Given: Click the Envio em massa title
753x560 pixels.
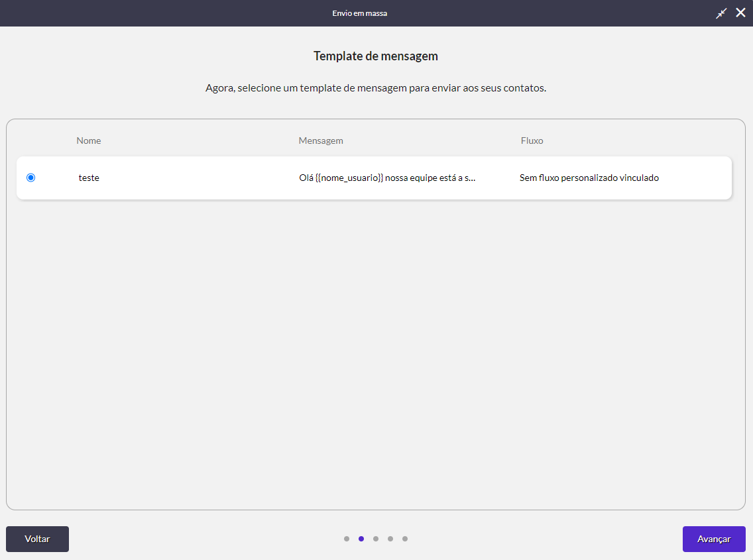Looking at the screenshot, I should point(360,13).
